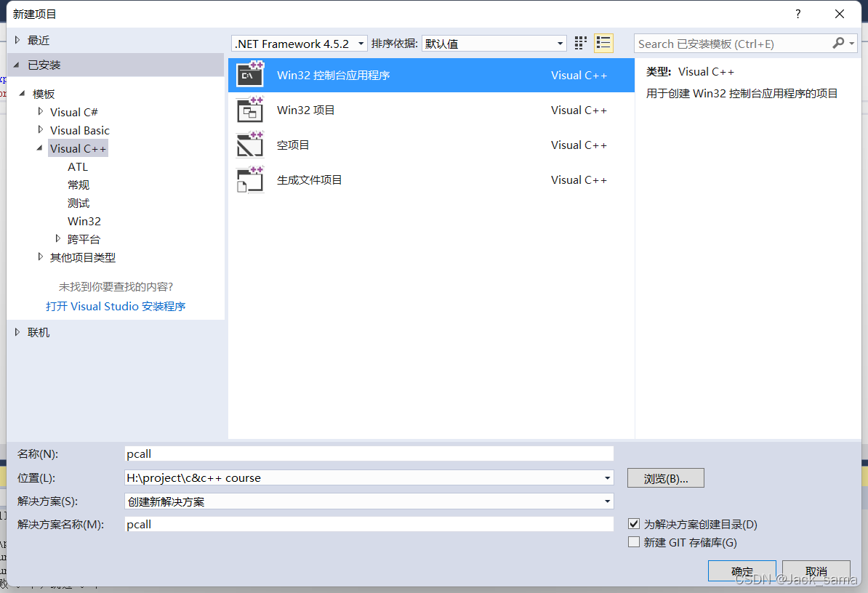868x593 pixels.
Task: Select the 其他项目类型 tree item label
Action: click(x=83, y=257)
